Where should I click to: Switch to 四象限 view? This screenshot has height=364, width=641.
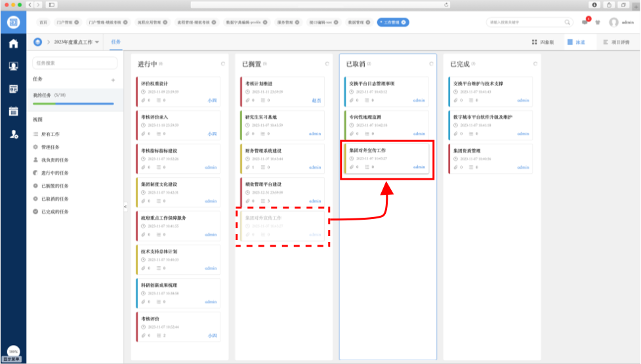542,42
